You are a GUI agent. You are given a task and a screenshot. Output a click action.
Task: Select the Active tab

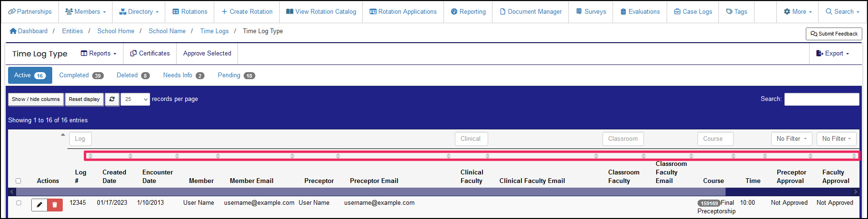(30, 75)
